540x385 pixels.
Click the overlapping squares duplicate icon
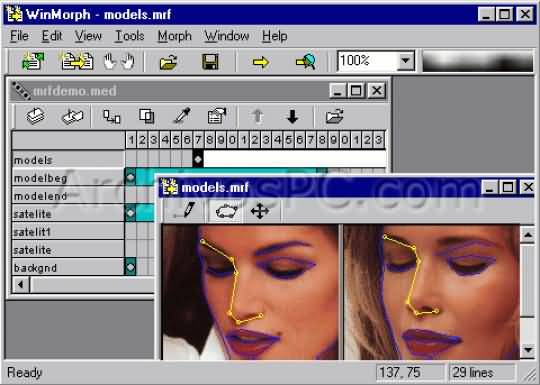click(147, 116)
